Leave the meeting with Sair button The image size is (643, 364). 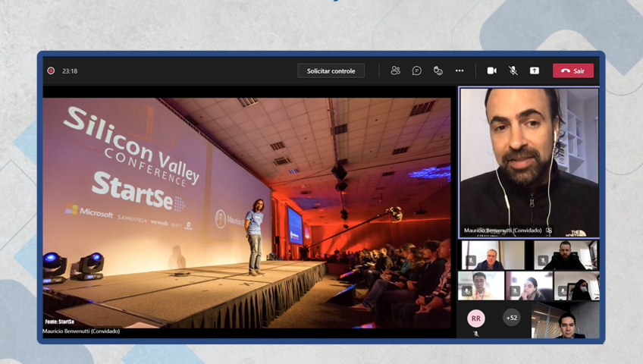[573, 71]
